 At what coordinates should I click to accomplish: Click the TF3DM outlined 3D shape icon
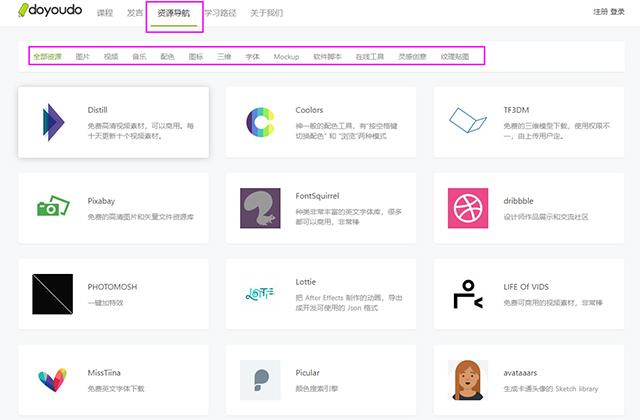point(468,120)
